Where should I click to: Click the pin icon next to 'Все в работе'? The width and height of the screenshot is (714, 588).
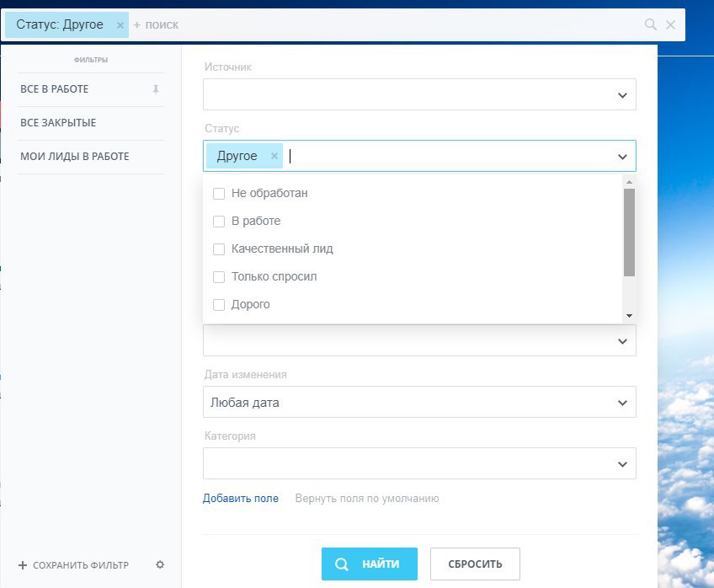[156, 89]
